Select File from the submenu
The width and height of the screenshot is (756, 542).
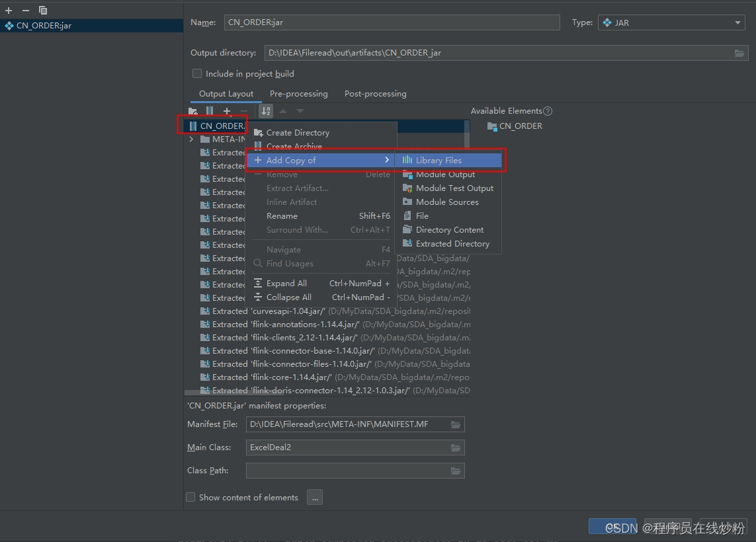(448, 216)
